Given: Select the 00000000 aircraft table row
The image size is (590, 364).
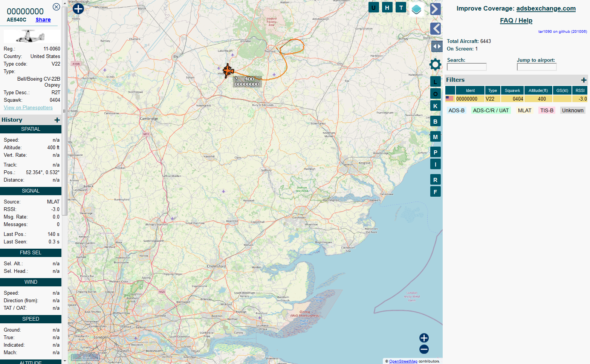Looking at the screenshot, I should [517, 99].
